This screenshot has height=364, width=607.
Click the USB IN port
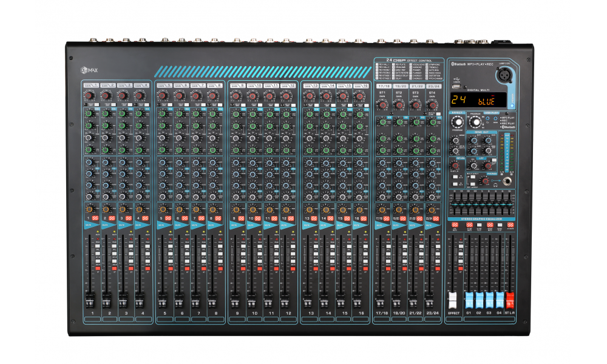coord(455,87)
